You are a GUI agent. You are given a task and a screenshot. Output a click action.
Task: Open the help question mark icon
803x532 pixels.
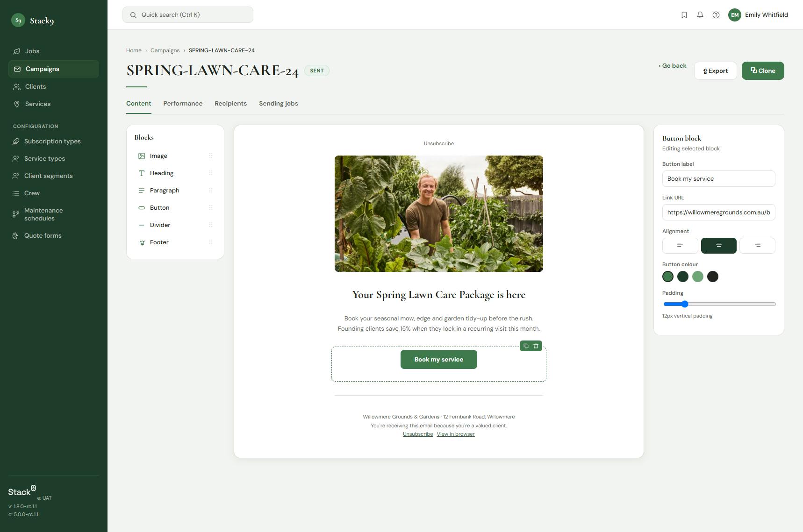tap(716, 15)
